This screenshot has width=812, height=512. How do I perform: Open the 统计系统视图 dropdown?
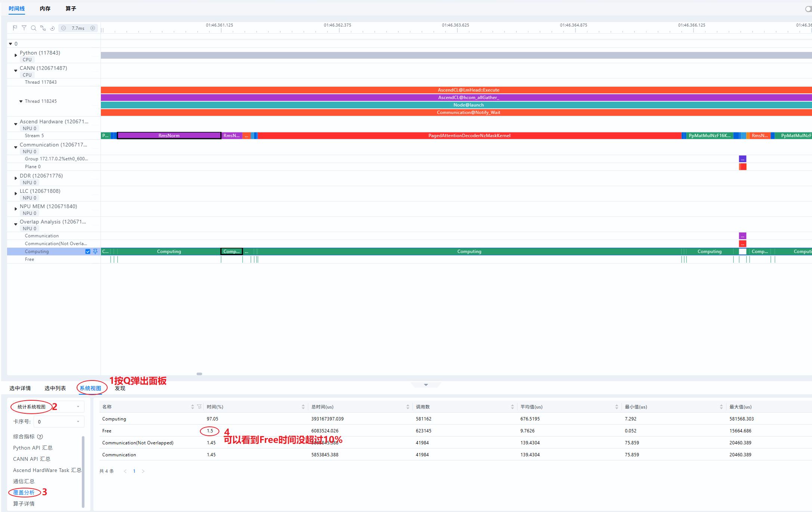tap(48, 407)
